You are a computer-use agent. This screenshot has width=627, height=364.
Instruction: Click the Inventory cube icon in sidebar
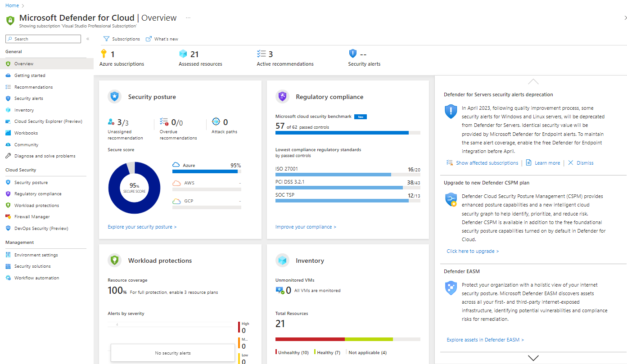click(x=8, y=110)
